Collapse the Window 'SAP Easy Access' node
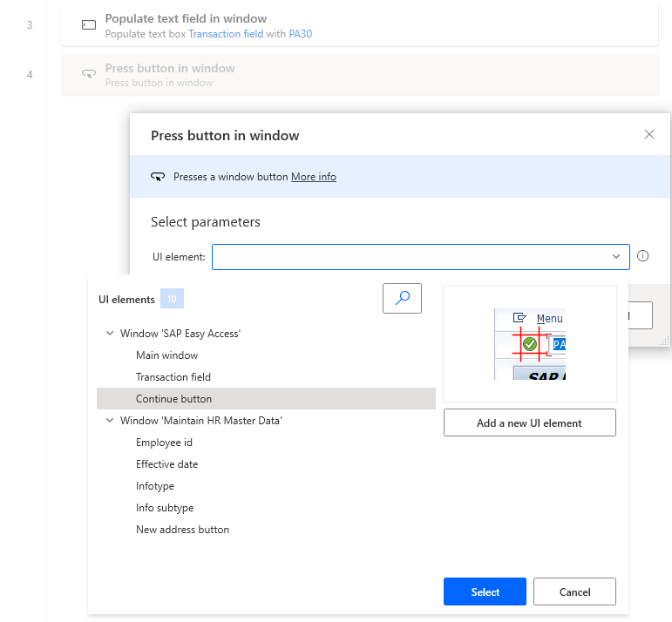 pos(110,334)
